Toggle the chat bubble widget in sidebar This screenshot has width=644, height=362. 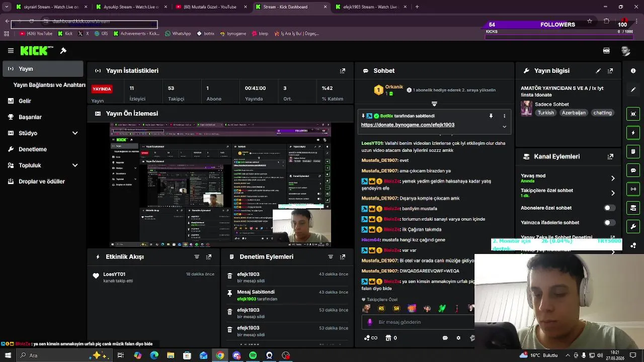(633, 170)
